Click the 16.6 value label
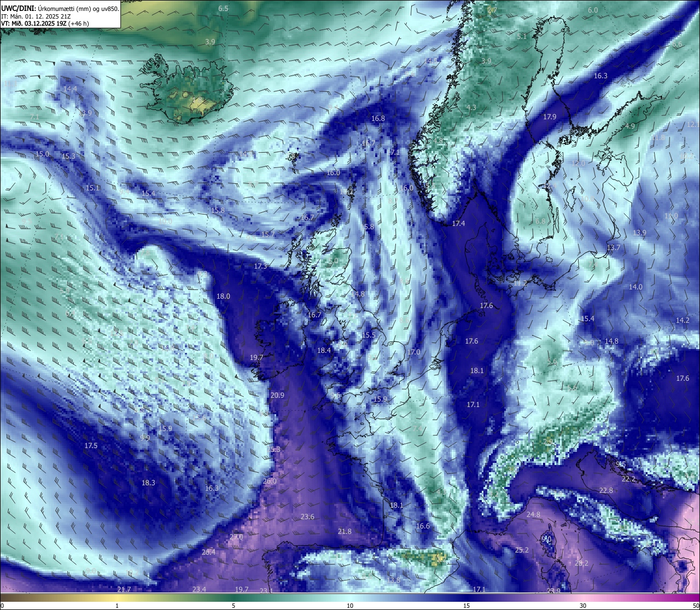 coord(423,526)
